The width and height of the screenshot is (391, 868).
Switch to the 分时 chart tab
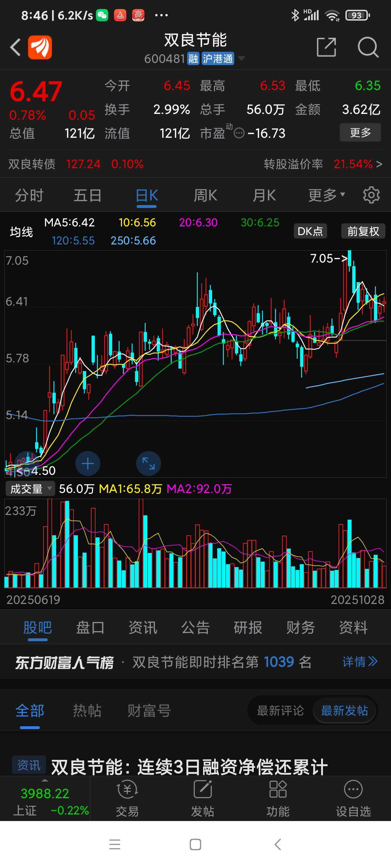[x=29, y=195]
